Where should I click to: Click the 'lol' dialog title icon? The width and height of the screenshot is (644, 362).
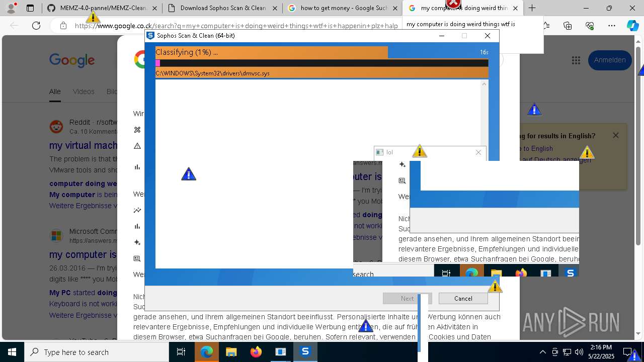[x=380, y=152]
